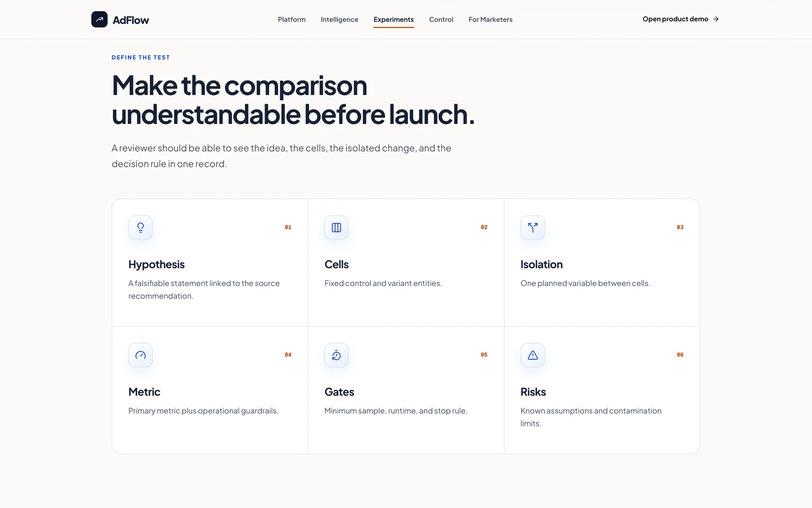The height and width of the screenshot is (508, 812).
Task: Click the Open product demo link
Action: pos(681,19)
